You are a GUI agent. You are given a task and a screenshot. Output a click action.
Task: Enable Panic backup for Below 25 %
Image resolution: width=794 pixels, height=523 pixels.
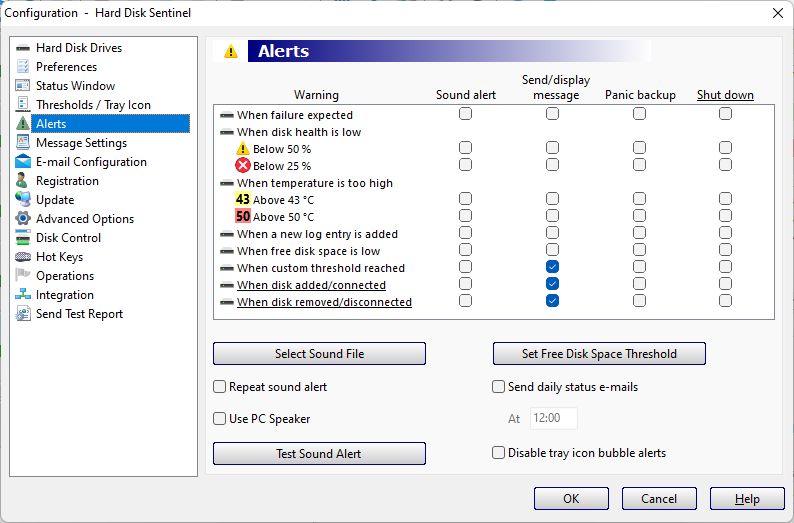640,165
